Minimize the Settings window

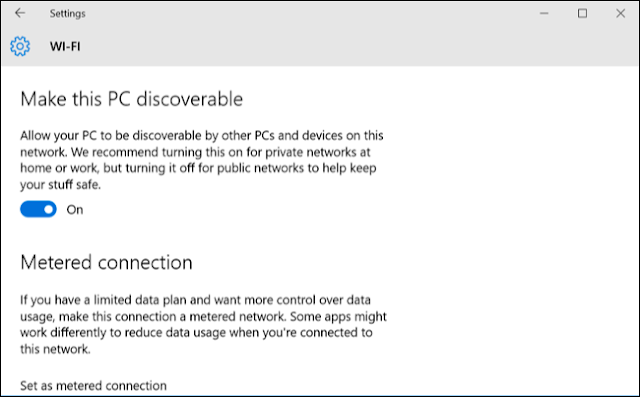tap(544, 13)
